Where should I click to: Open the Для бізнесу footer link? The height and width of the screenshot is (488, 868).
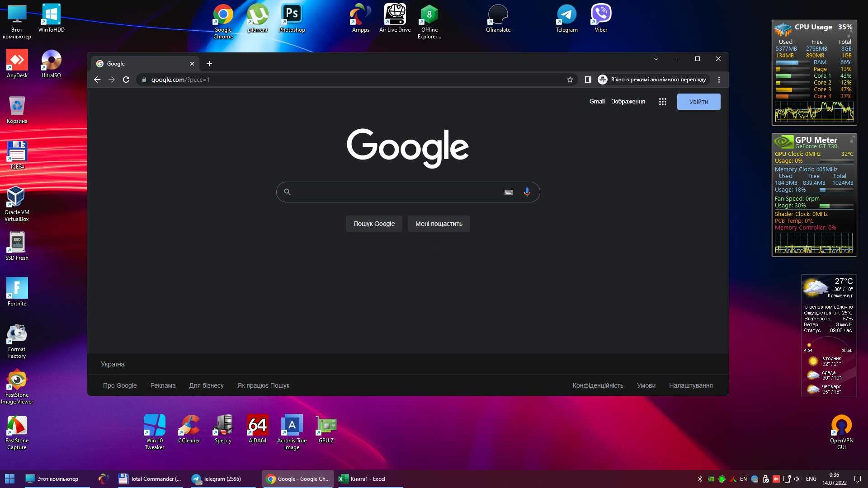(x=206, y=385)
